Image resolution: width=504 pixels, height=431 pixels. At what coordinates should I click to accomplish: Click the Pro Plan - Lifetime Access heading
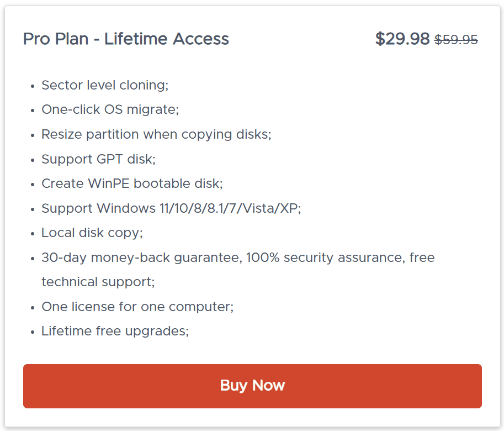click(x=126, y=39)
